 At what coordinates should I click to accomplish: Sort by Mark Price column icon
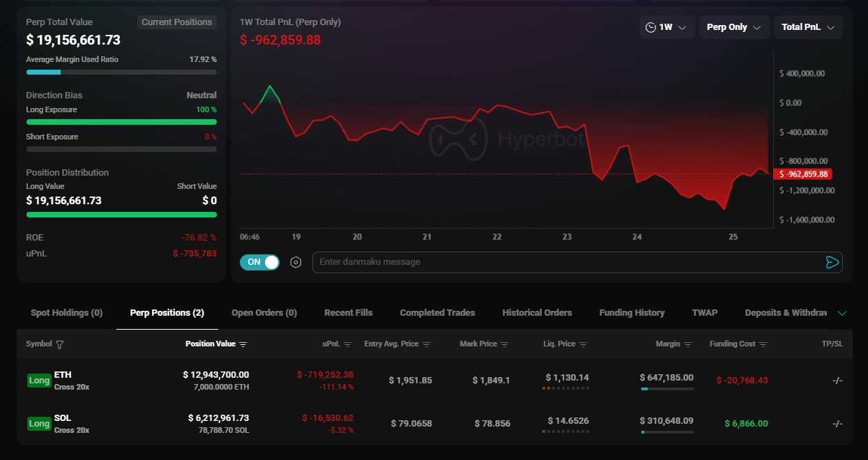click(x=505, y=344)
